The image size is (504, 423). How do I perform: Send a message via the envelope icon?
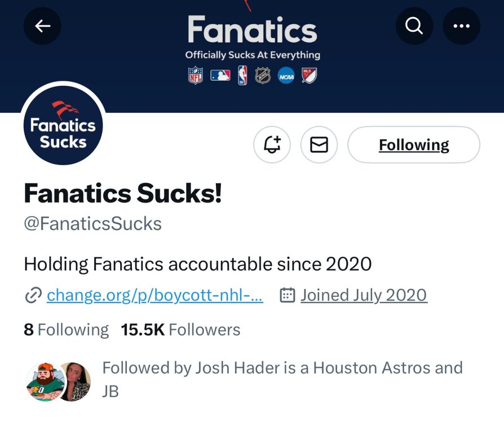coord(319,145)
